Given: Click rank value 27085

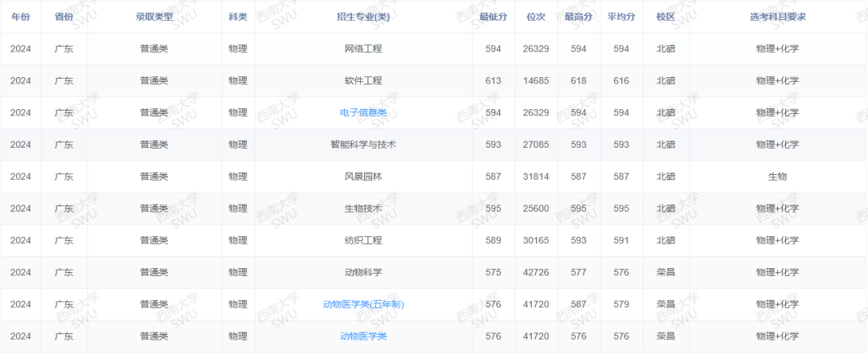Looking at the screenshot, I should click(x=536, y=144).
